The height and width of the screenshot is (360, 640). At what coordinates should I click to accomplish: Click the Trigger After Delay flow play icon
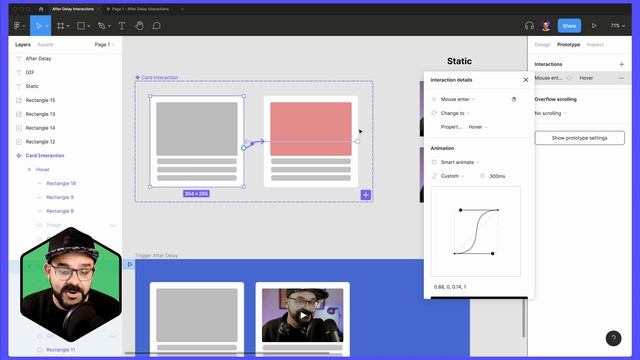130,264
